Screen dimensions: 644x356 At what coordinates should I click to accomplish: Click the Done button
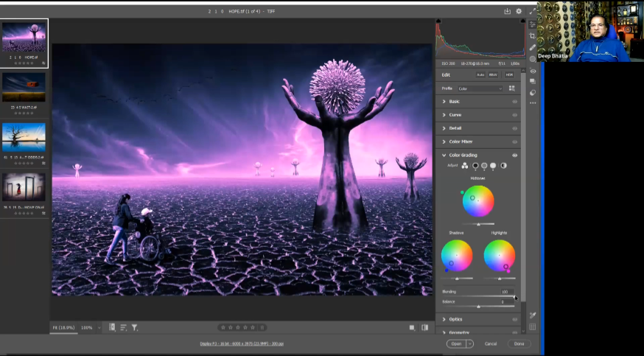coord(519,343)
